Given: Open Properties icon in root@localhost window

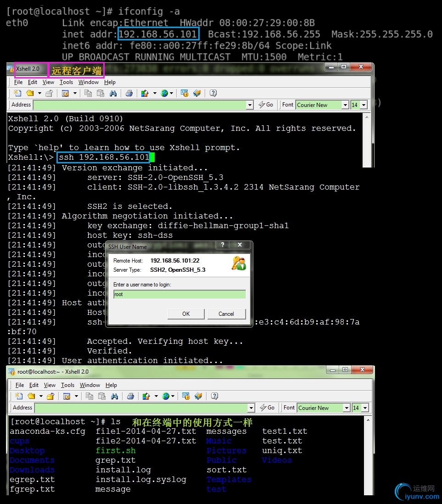Looking at the screenshot, I should click(67, 396).
